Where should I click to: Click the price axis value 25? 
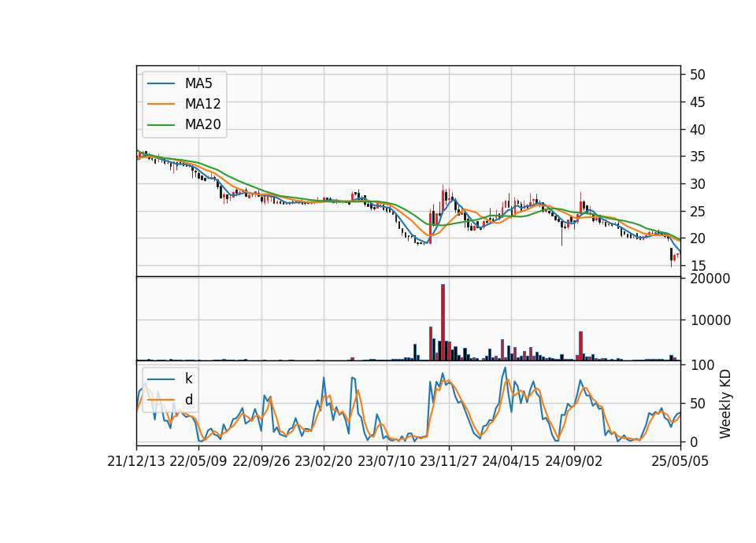coord(697,212)
